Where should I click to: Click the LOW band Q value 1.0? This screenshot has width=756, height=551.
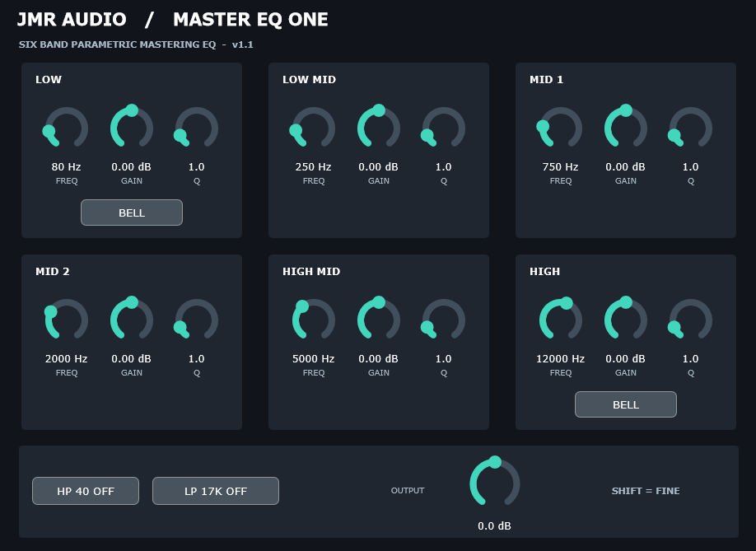pyautogui.click(x=197, y=167)
